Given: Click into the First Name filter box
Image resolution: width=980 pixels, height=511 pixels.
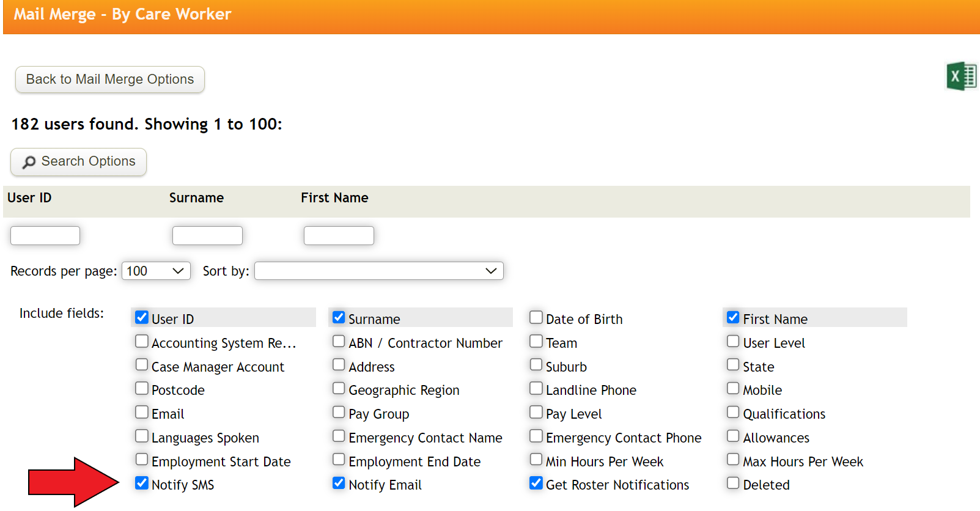Looking at the screenshot, I should [339, 235].
